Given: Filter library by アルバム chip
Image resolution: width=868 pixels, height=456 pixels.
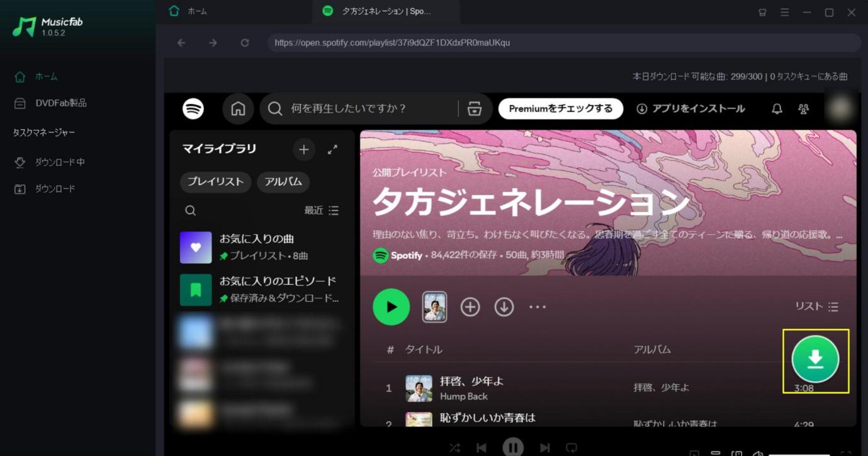Looking at the screenshot, I should click(x=283, y=181).
